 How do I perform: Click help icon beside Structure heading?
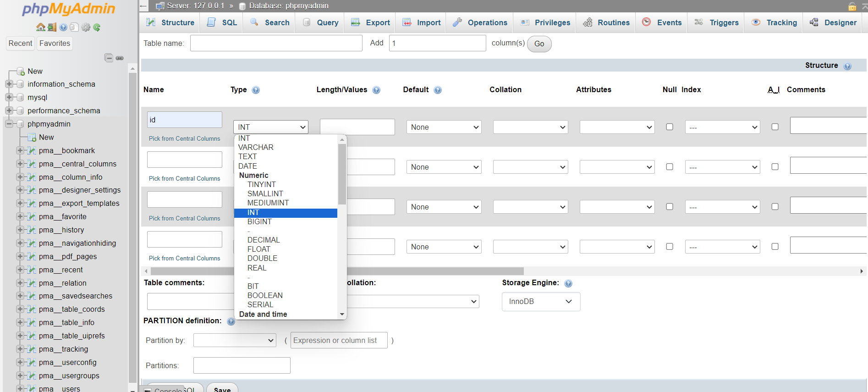[847, 66]
